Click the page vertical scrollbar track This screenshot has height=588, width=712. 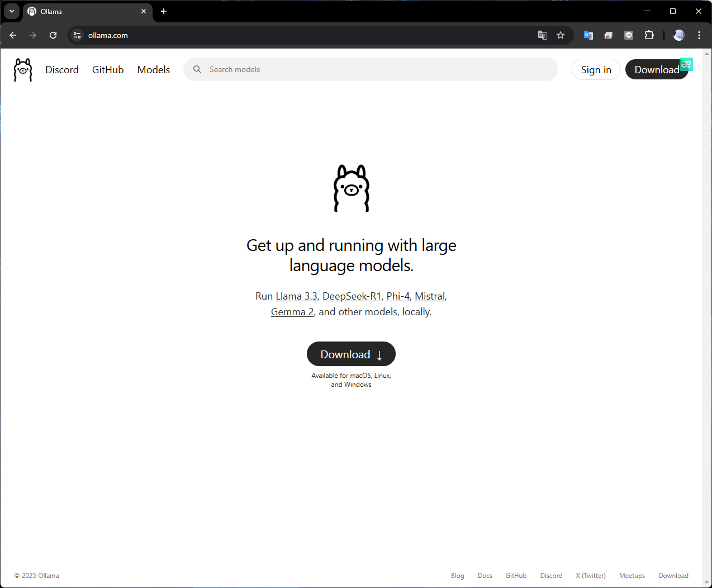point(707,319)
